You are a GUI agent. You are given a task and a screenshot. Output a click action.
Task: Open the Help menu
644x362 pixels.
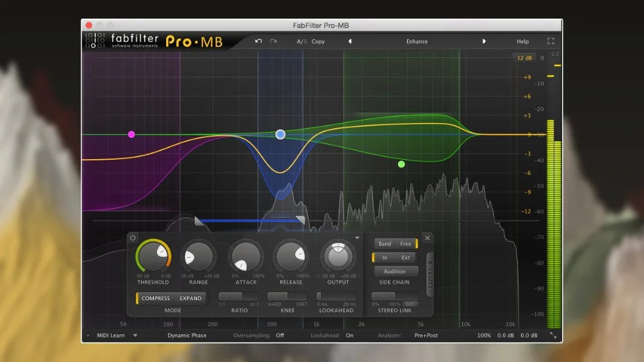tap(522, 41)
